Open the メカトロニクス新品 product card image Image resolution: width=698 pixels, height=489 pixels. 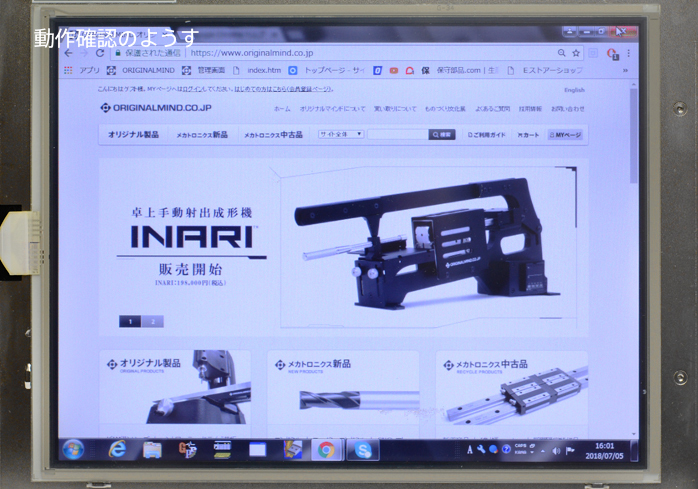point(343,398)
